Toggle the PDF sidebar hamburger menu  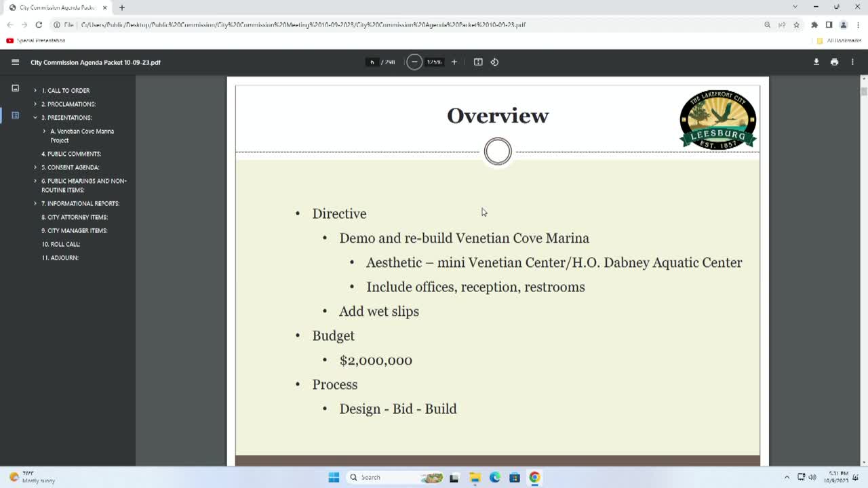click(15, 62)
